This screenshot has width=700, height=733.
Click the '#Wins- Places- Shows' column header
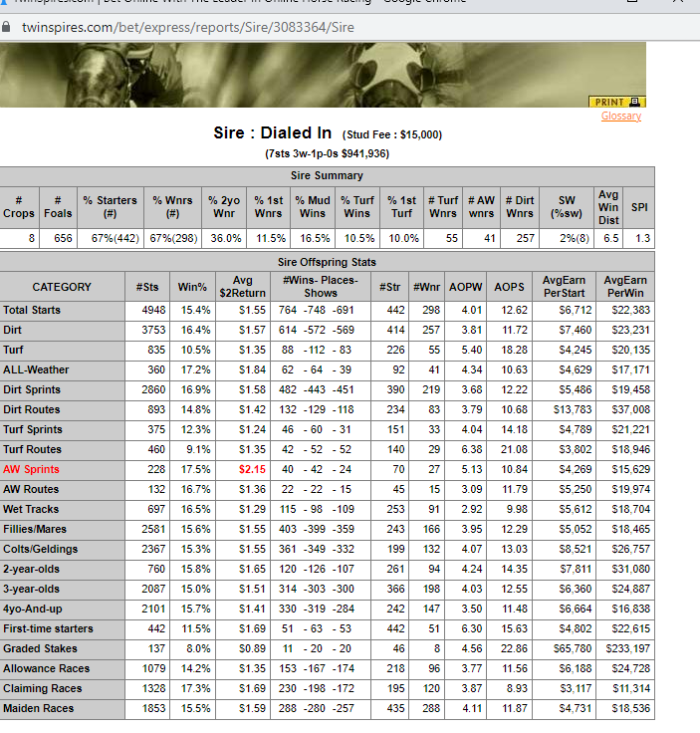pyautogui.click(x=321, y=287)
